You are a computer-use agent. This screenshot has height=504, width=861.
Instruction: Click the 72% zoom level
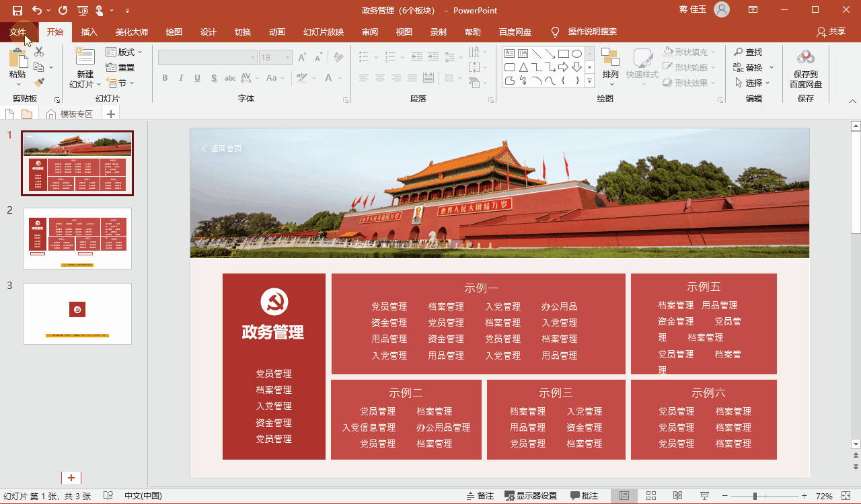pyautogui.click(x=824, y=496)
